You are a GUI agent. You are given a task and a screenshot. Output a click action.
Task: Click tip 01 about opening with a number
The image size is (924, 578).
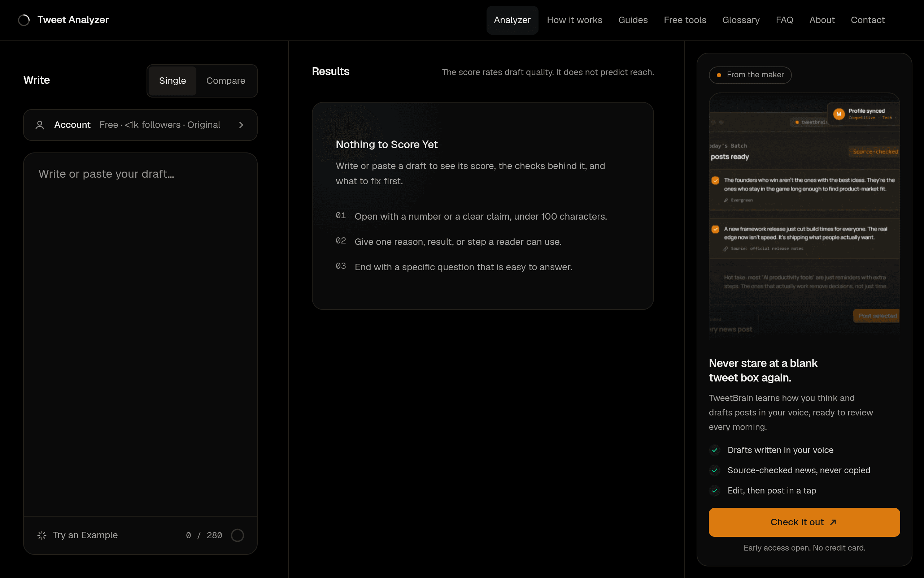471,216
